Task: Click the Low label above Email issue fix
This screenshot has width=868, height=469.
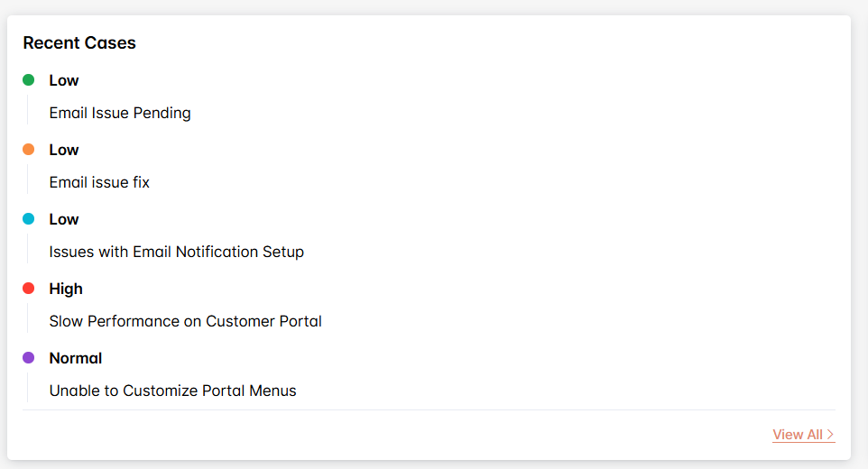Action: point(64,150)
